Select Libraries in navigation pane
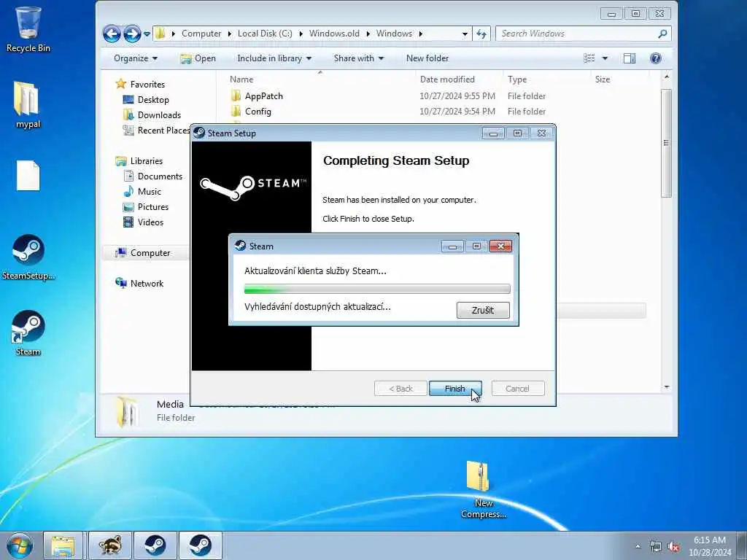The width and height of the screenshot is (747, 560). (x=139, y=161)
